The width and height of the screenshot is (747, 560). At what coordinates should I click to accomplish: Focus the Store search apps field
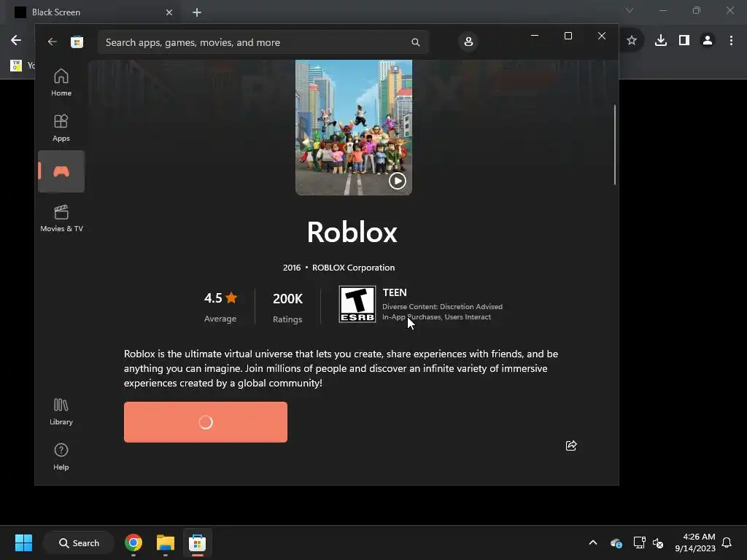(x=263, y=42)
